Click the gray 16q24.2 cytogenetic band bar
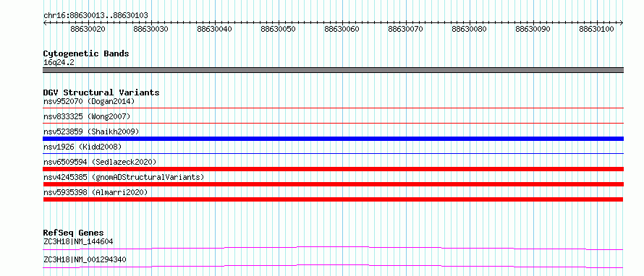 (333, 70)
